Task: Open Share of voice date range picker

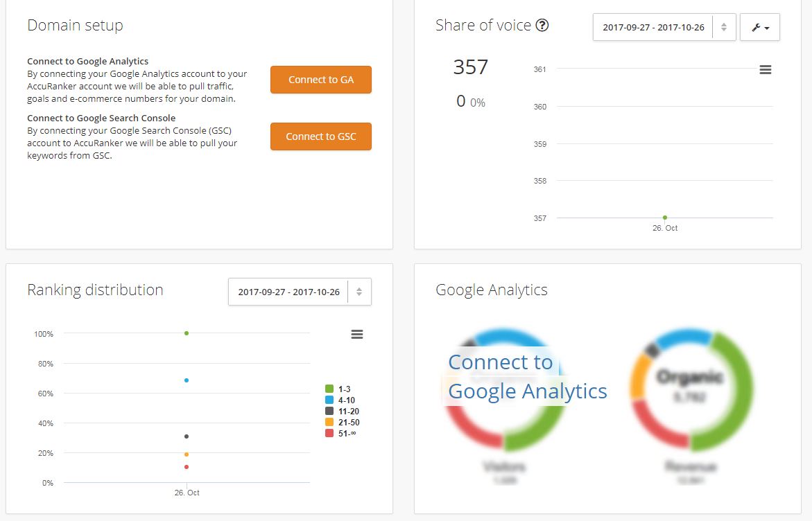Action: click(x=653, y=28)
